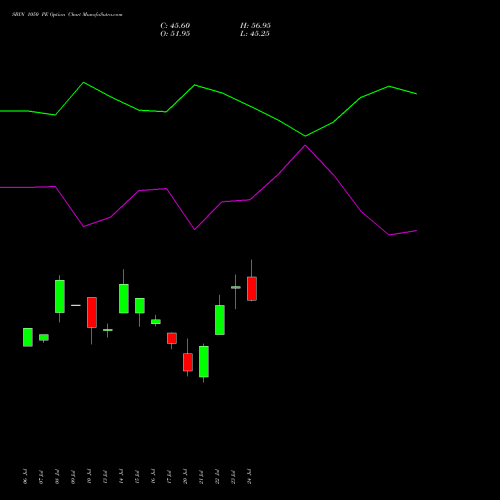Select the high value 'H: 56.95'

[255, 26]
